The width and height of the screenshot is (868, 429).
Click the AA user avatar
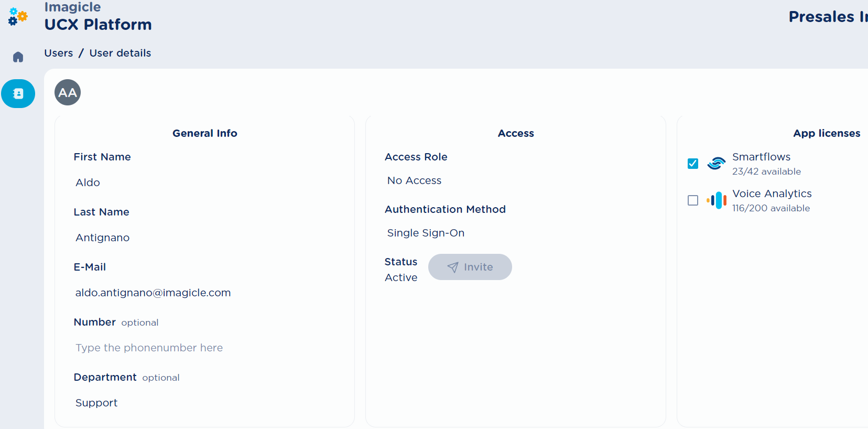68,92
